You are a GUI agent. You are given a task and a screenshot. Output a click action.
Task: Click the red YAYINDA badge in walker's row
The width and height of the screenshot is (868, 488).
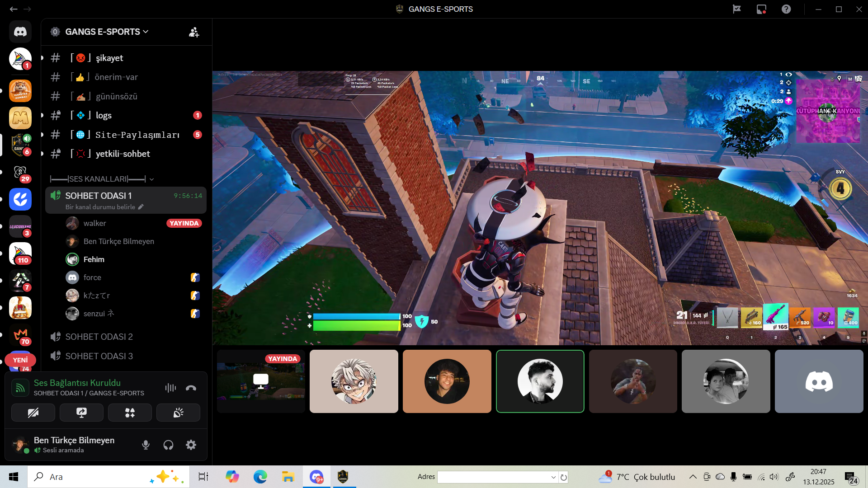point(184,223)
